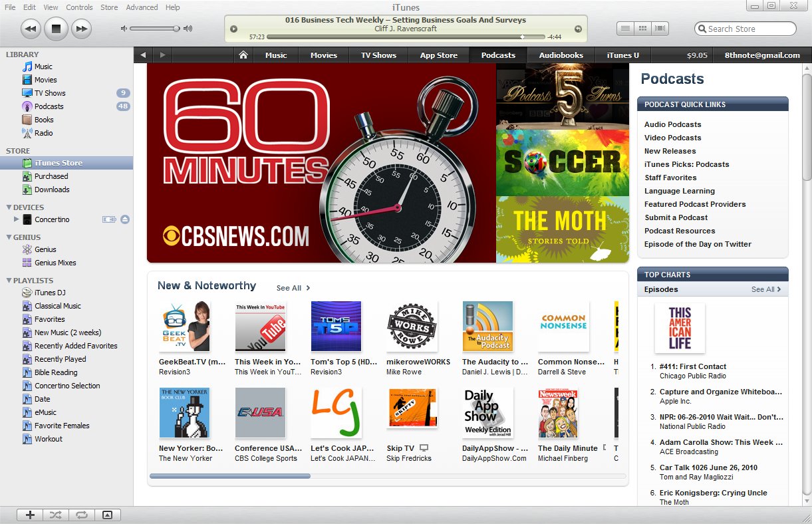Open iTunes DJ playlist
This screenshot has height=524, width=812.
50,293
